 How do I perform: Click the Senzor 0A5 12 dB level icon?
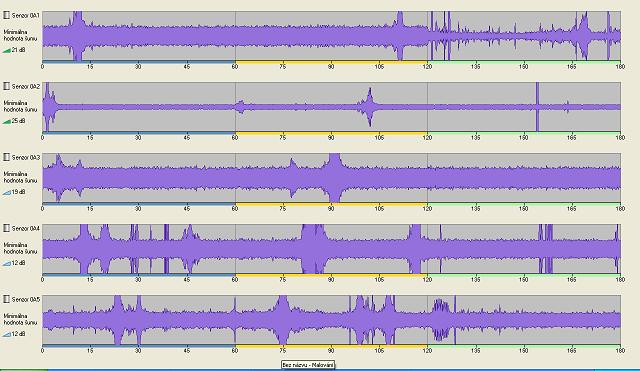point(7,334)
